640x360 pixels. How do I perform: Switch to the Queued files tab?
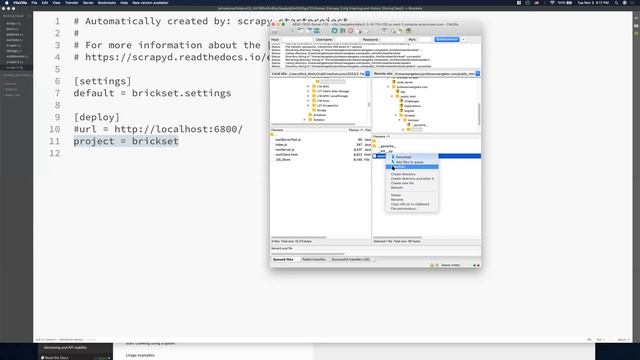click(283, 260)
